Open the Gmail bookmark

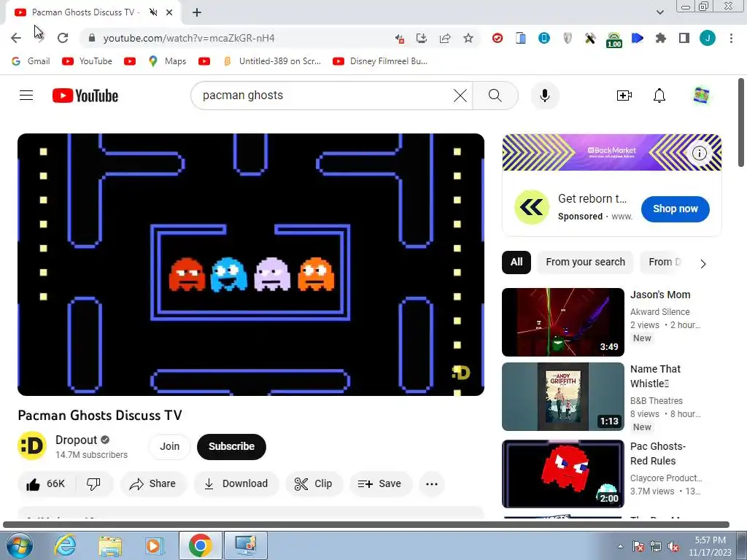pyautogui.click(x=31, y=61)
